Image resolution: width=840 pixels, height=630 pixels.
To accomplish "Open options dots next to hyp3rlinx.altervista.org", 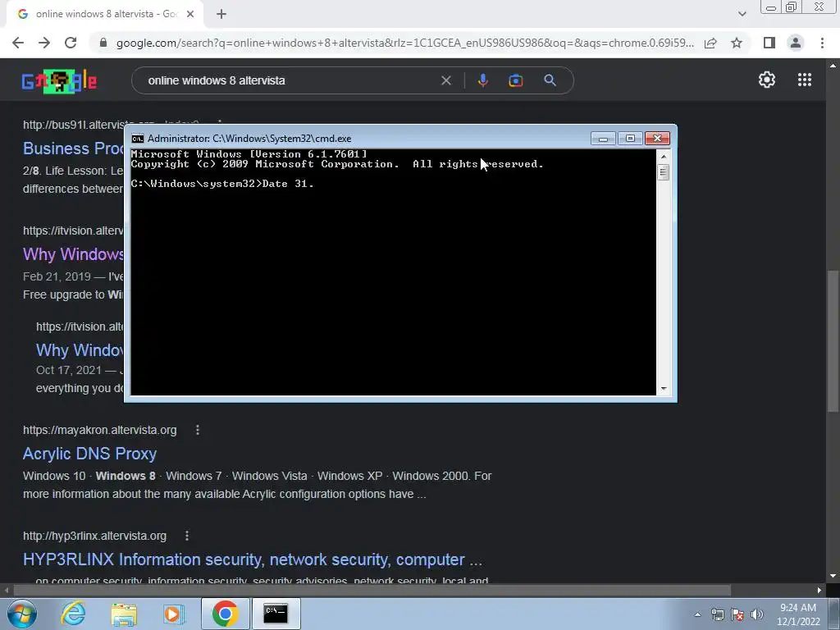I will coord(187,536).
